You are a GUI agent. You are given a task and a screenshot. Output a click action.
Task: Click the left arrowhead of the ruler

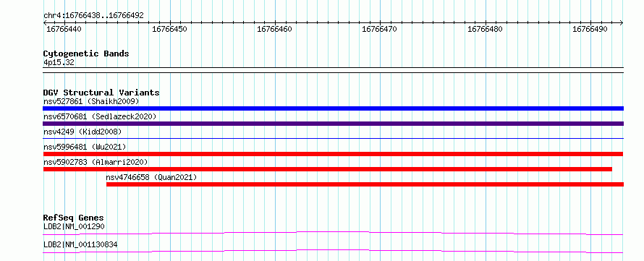coord(45,23)
